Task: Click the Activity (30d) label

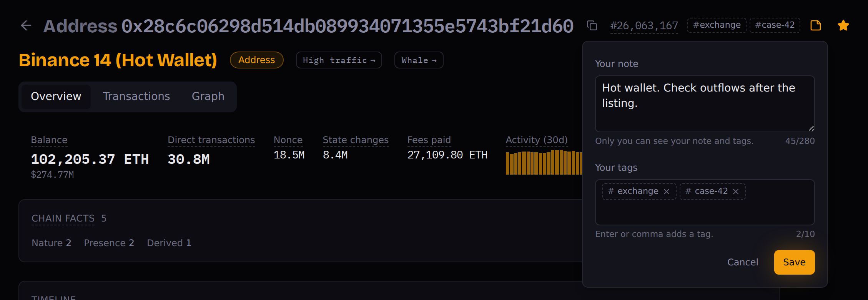Action: pyautogui.click(x=537, y=140)
